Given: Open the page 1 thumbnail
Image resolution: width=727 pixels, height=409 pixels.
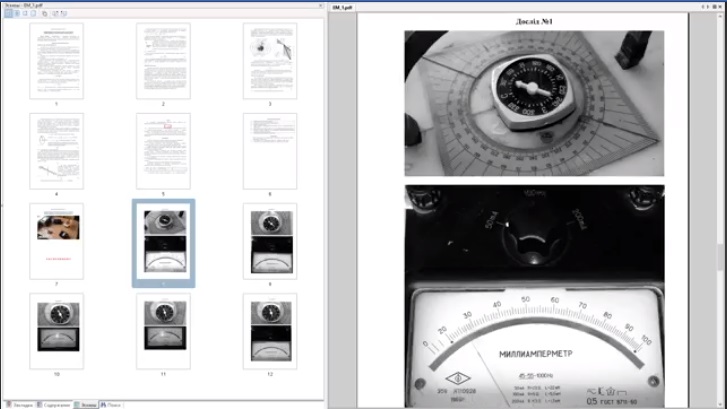Looking at the screenshot, I should pos(56,60).
